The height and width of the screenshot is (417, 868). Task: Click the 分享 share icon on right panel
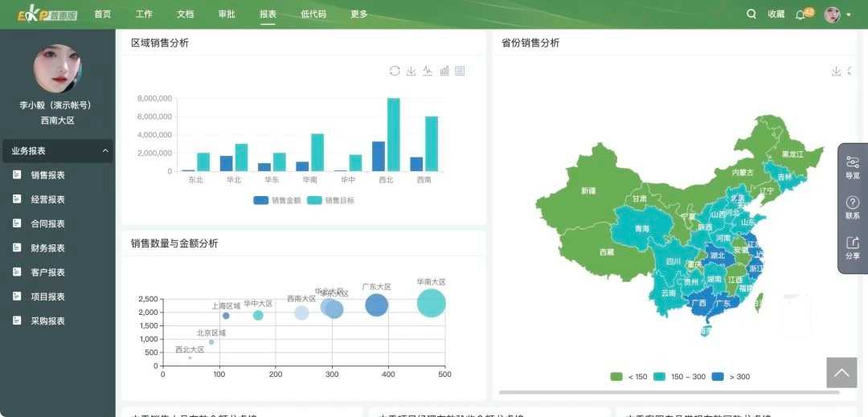[x=853, y=242]
